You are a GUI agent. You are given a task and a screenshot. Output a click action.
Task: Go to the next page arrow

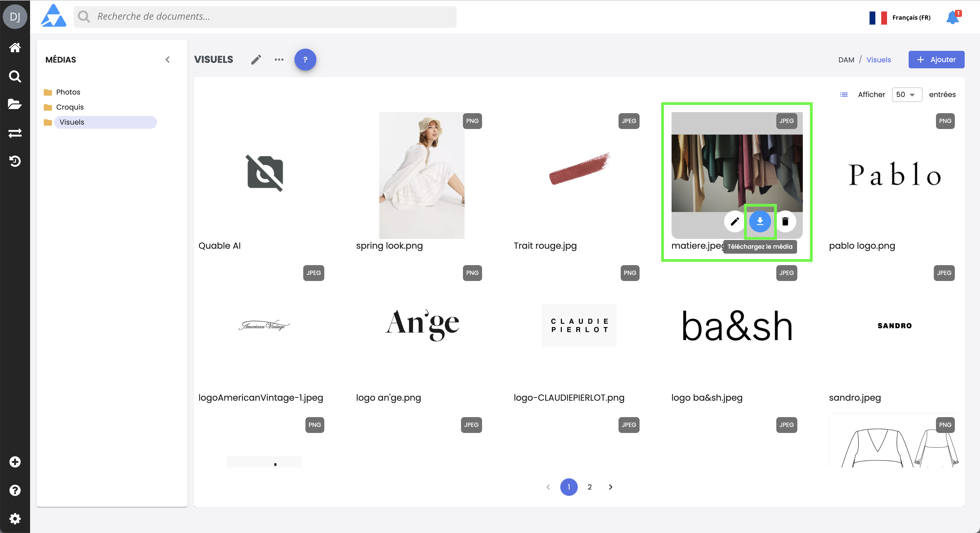610,487
